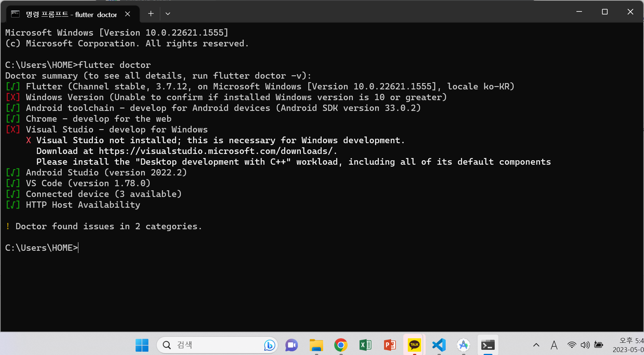This screenshot has height=355, width=644.
Task: Click the Terminal icon on the taskbar
Action: point(488,345)
